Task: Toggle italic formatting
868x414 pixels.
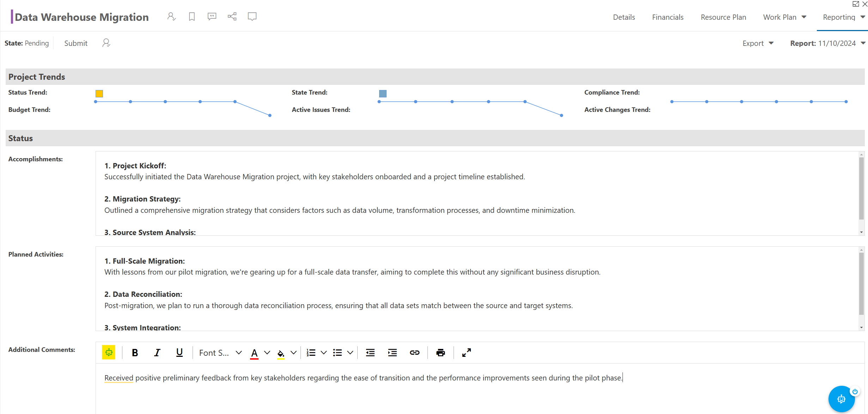Action: 157,353
